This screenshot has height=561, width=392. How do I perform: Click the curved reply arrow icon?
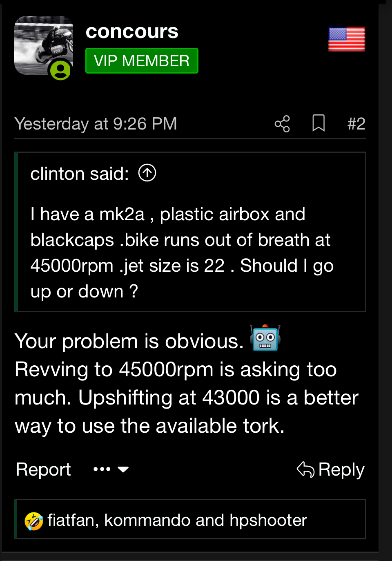click(x=305, y=469)
